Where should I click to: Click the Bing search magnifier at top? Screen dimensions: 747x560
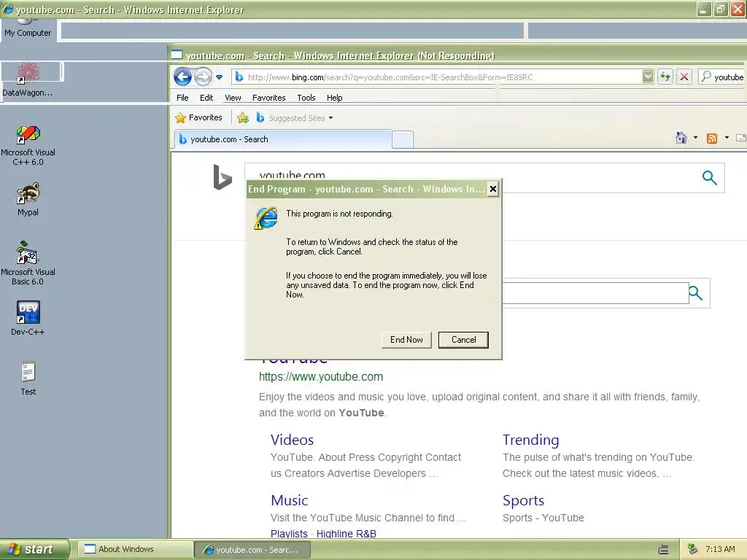(709, 178)
